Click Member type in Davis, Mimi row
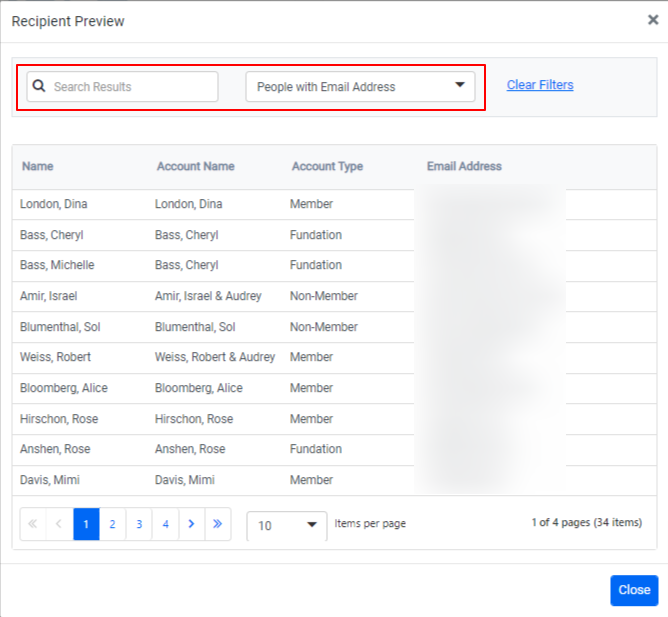This screenshot has height=617, width=668. 311,480
